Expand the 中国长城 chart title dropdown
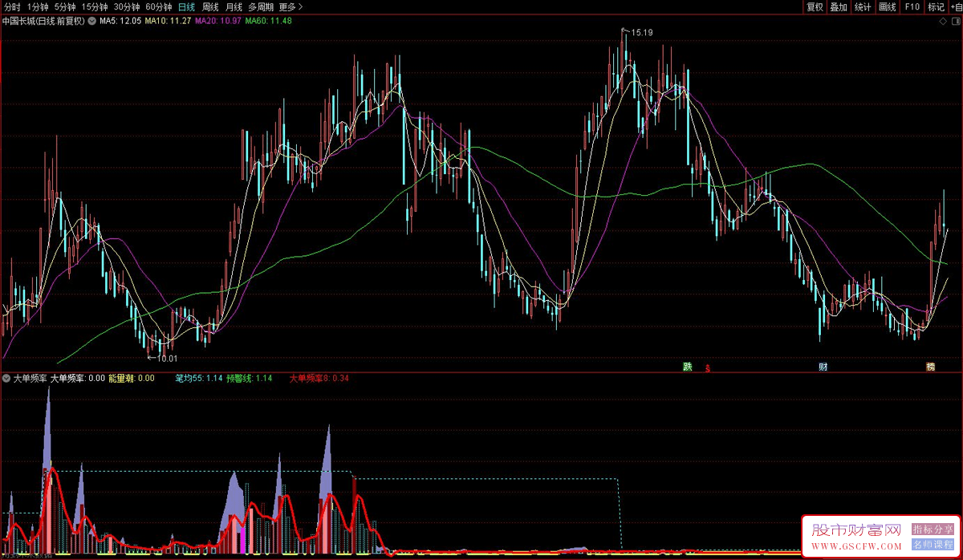Screen dimensions: 963x560 [91, 22]
